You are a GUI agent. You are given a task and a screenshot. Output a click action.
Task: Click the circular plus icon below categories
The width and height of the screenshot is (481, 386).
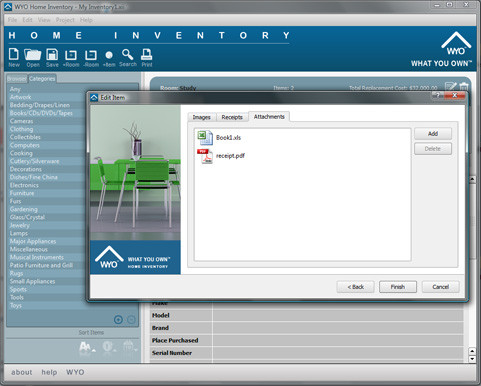[118, 320]
